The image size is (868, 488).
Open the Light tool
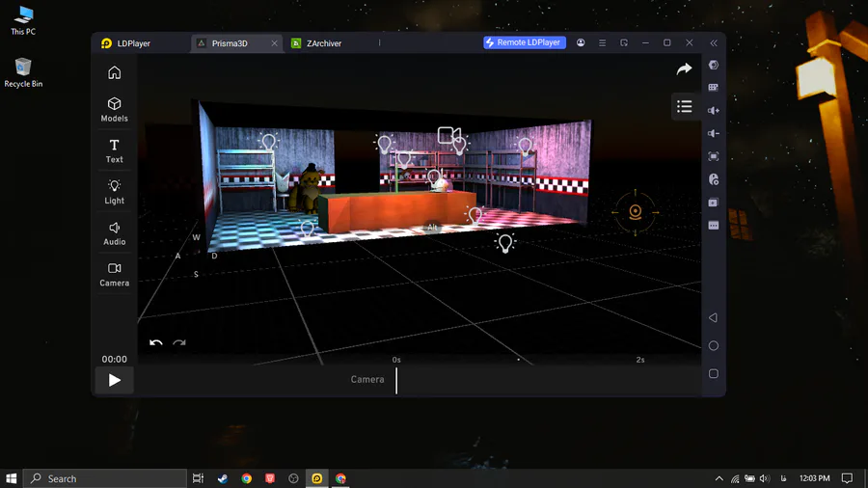(114, 191)
